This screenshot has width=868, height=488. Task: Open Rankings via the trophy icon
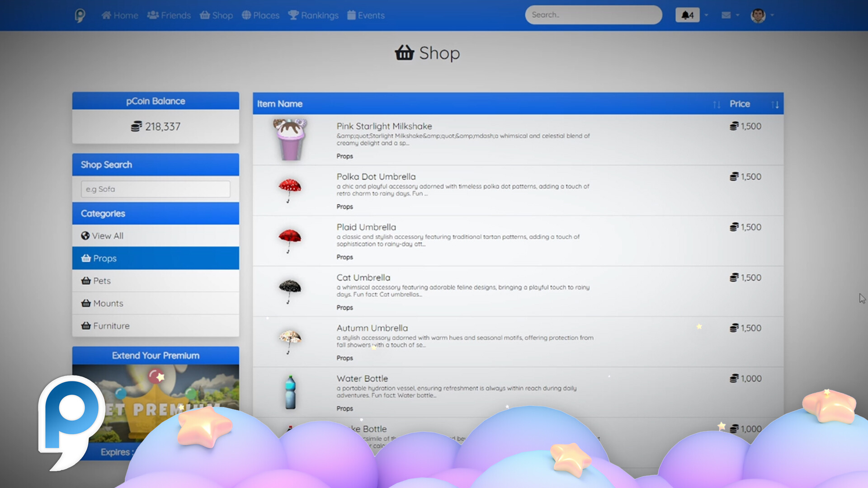[294, 14]
